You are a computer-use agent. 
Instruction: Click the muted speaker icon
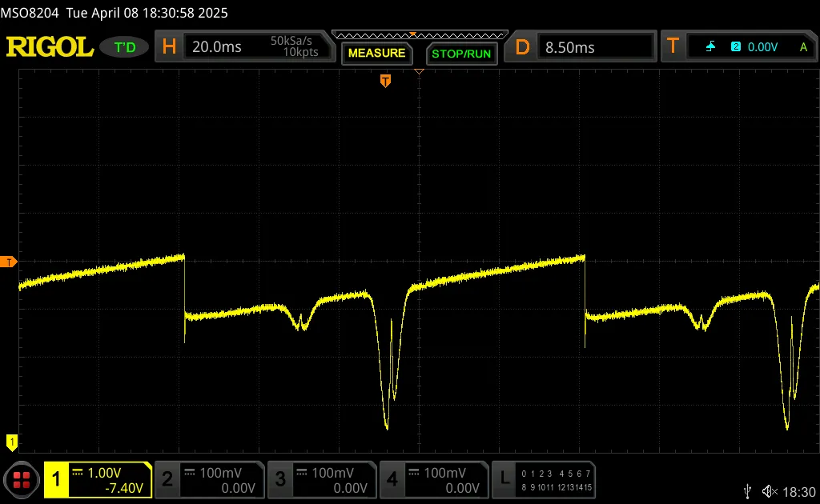[770, 491]
